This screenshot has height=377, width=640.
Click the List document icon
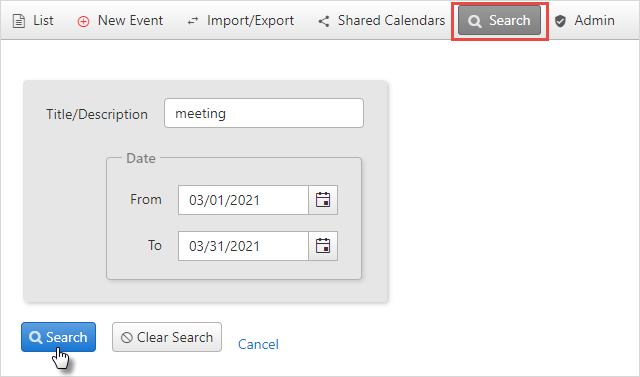coord(19,21)
